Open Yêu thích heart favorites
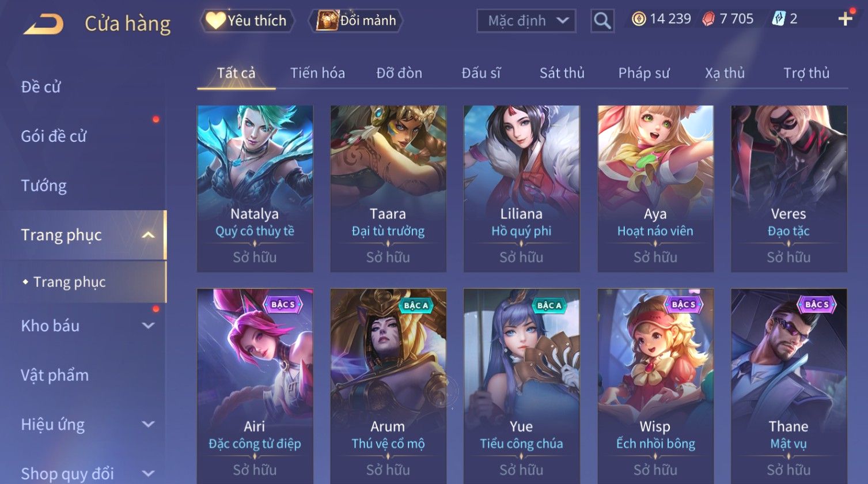The width and height of the screenshot is (868, 484). [x=247, y=21]
